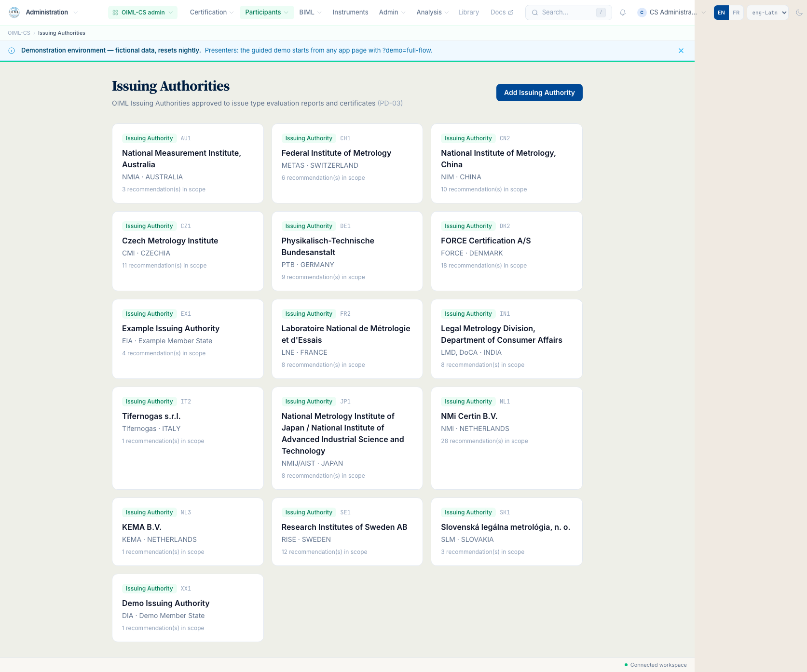Viewport: 807px width, 672px height.
Task: Expand the Admin menu
Action: pyautogui.click(x=392, y=13)
